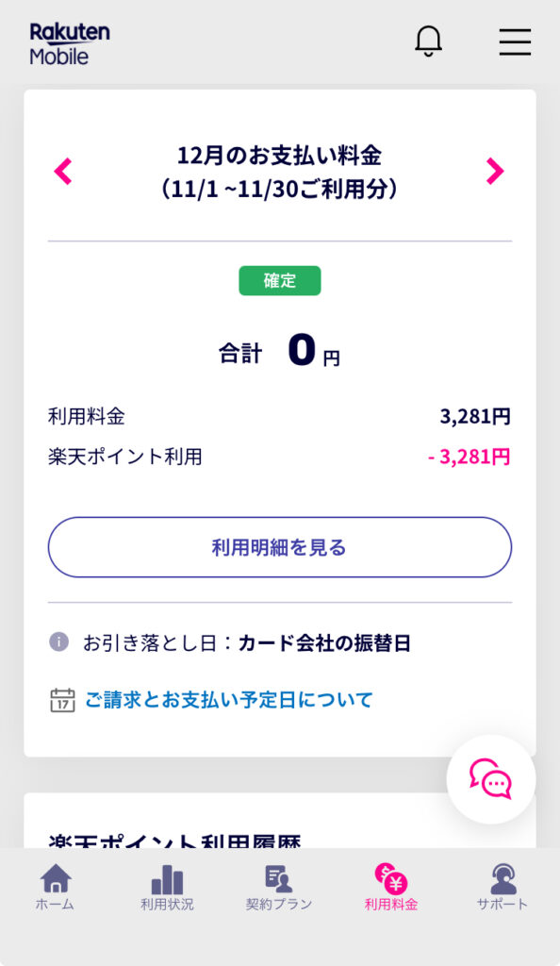Switch to the 利用状況 tab
Viewport: 560px width, 966px height.
click(167, 887)
